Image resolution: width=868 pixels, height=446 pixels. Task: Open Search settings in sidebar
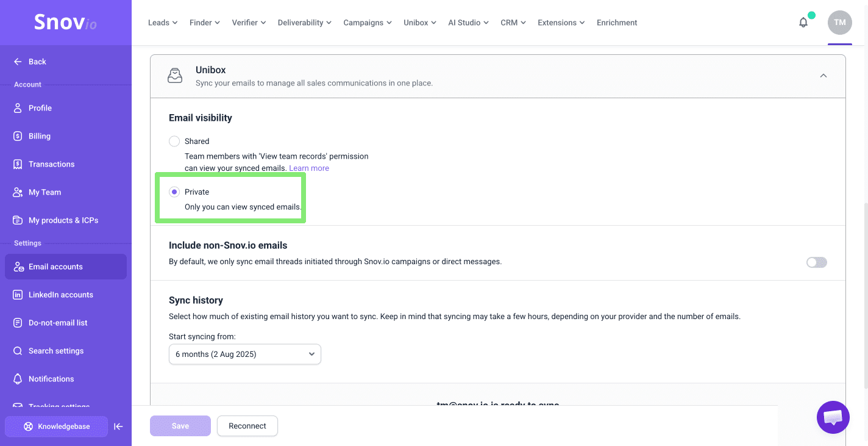tap(56, 351)
